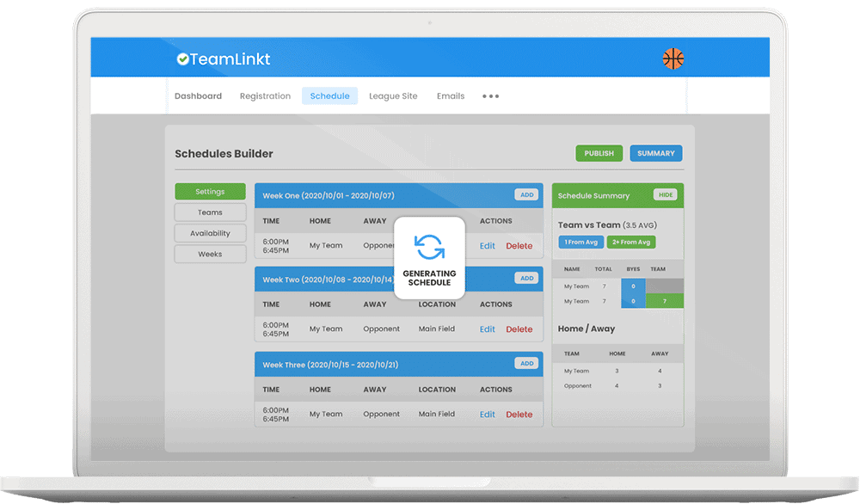Select Settings in the builder sidebar
This screenshot has height=504, width=860.
pos(210,192)
